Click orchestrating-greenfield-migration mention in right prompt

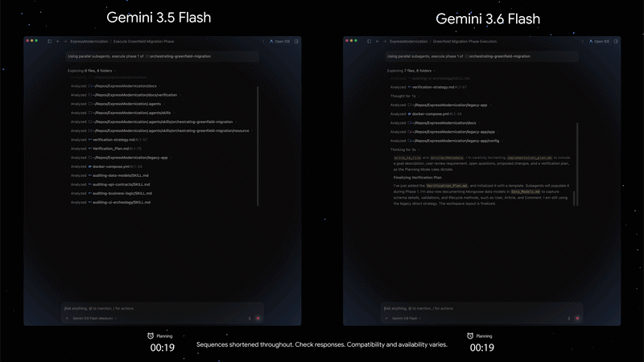tap(497, 56)
